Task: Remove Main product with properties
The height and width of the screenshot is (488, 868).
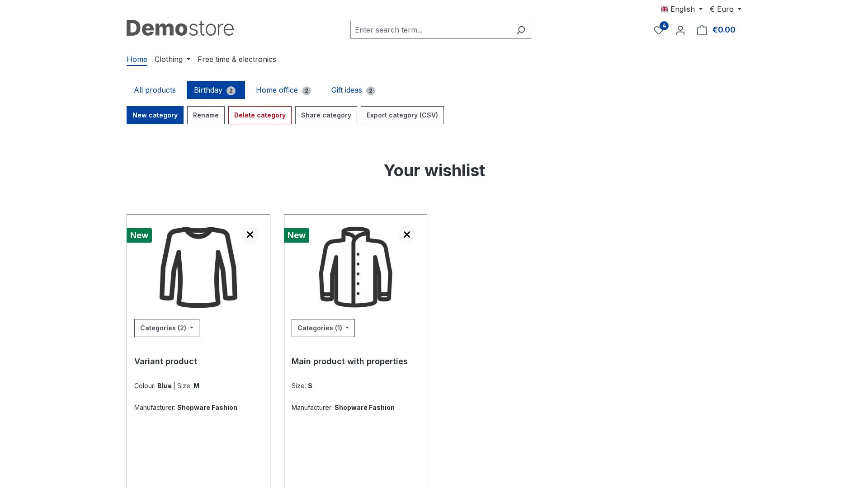Action: (x=407, y=235)
